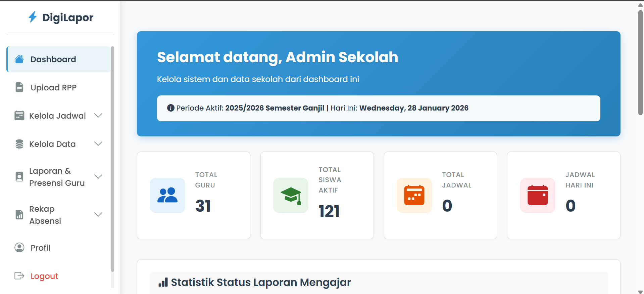644x294 pixels.
Task: Click the blue Total Guru people icon
Action: [167, 195]
